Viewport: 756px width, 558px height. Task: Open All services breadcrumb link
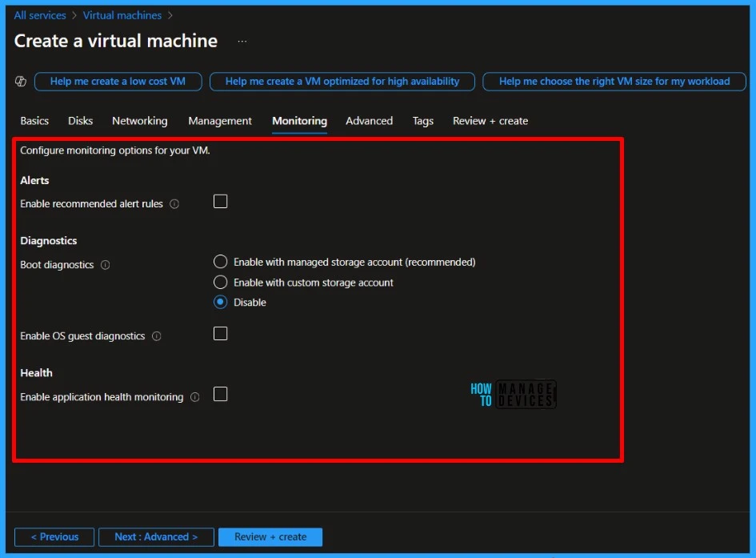(x=40, y=15)
